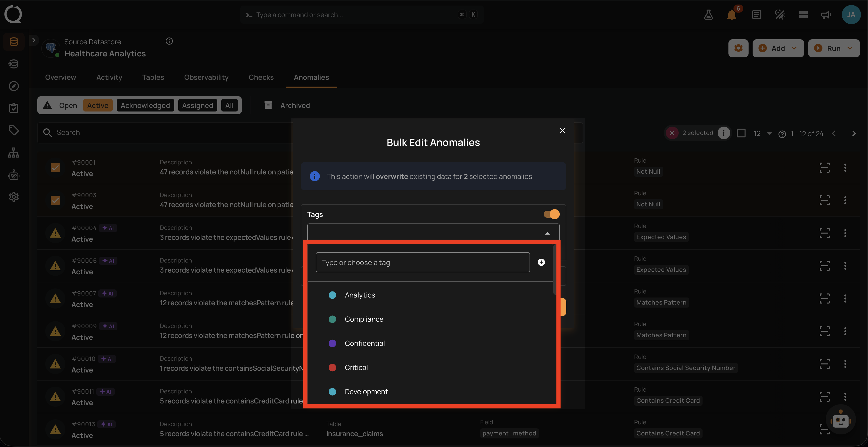This screenshot has width=868, height=447.
Task: Open bulk actions menu next to 2 selected
Action: pyautogui.click(x=723, y=133)
